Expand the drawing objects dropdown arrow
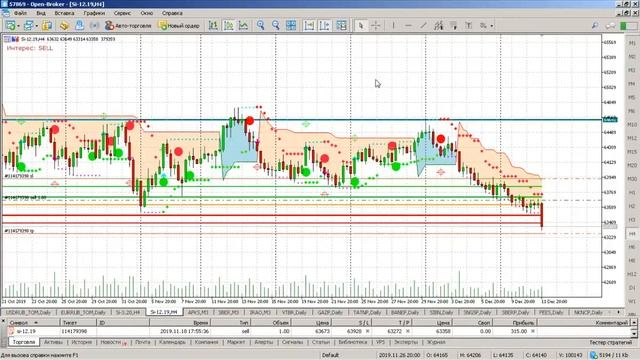This screenshot has width=640, height=360. pyautogui.click(x=491, y=26)
